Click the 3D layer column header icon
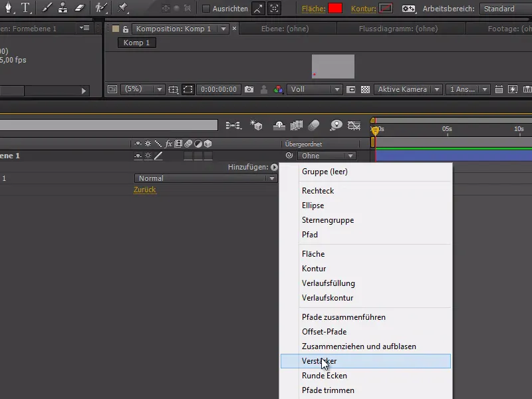Image resolution: width=532 pixels, height=399 pixels. (x=207, y=144)
